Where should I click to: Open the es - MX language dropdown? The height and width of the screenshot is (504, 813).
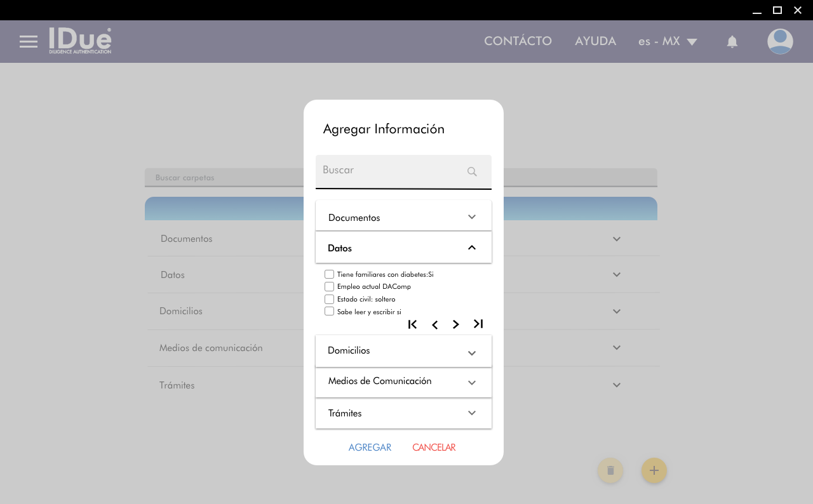tap(668, 41)
